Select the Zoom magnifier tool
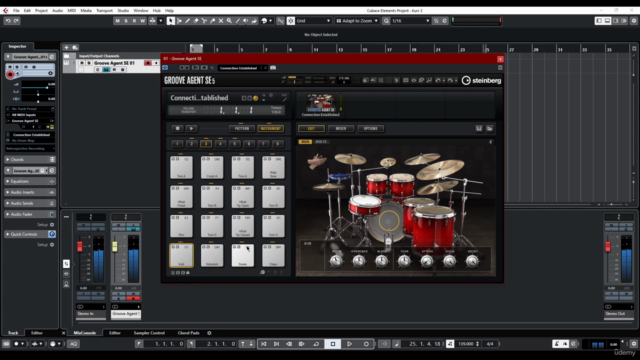 click(229, 21)
